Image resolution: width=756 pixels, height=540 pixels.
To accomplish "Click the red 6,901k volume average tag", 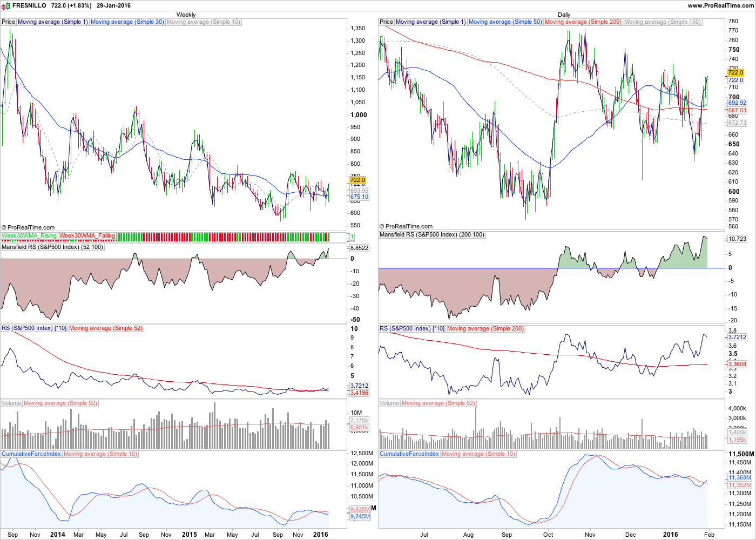I will coord(360,427).
